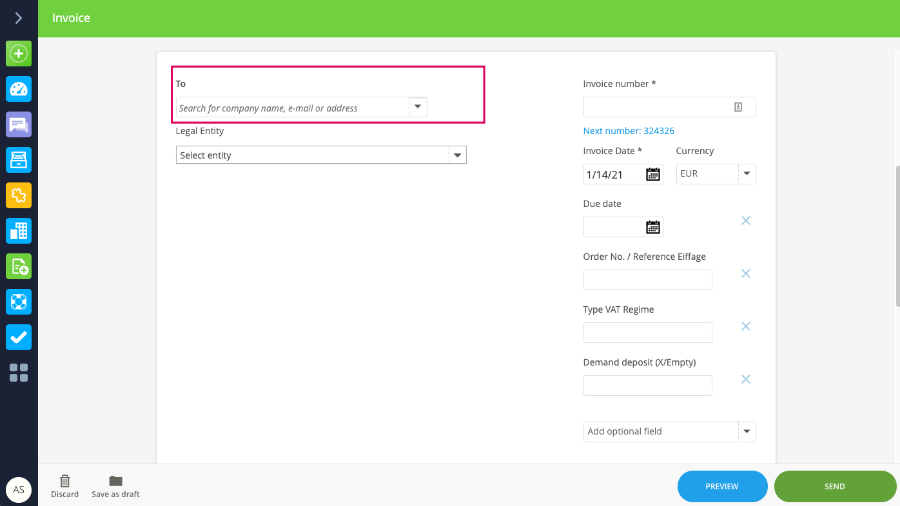Open the archive drawer sidebar icon

tap(19, 160)
